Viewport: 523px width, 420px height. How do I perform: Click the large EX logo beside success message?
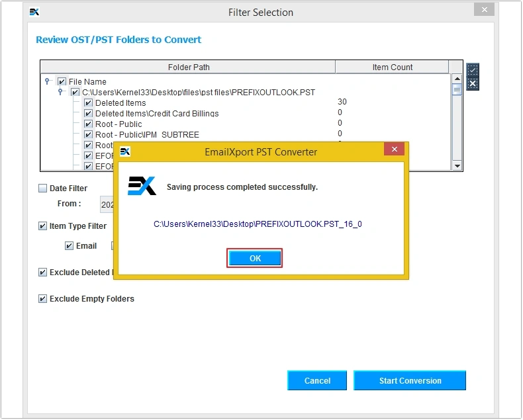pos(142,186)
